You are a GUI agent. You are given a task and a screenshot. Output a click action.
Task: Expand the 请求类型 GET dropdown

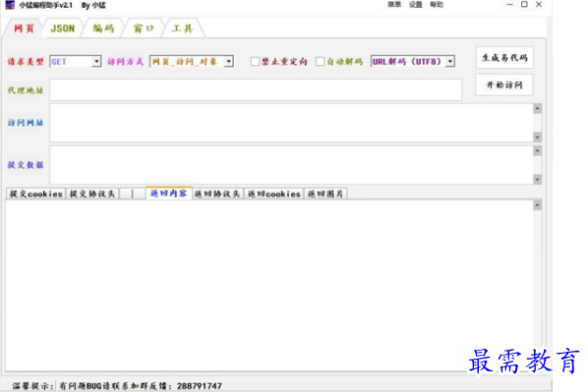click(96, 62)
